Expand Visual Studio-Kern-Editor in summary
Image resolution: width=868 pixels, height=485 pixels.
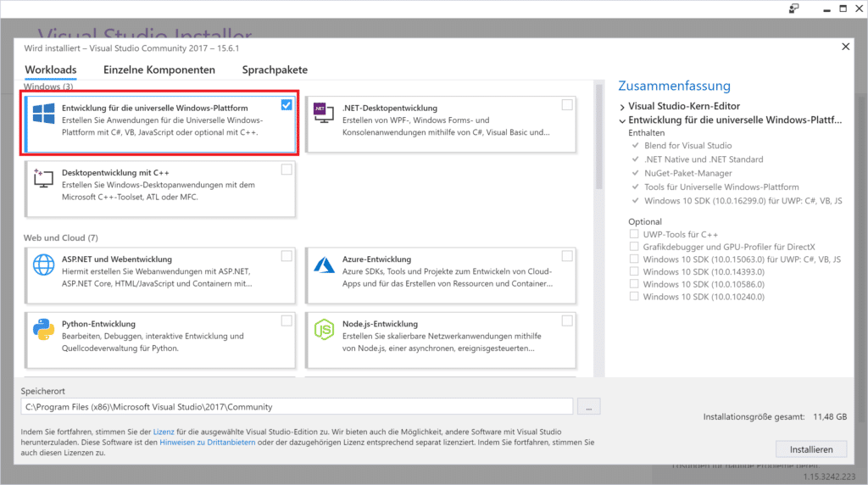622,107
